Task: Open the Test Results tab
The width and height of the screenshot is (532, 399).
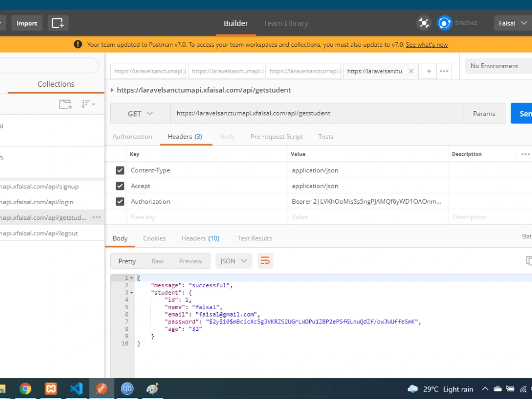Action: point(254,238)
